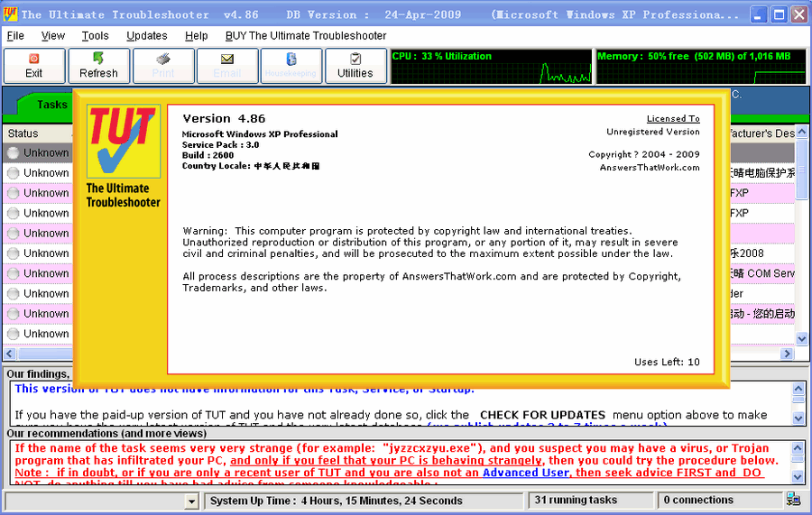The width and height of the screenshot is (812, 515).
Task: Click the CPU utilization graph
Action: click(491, 66)
